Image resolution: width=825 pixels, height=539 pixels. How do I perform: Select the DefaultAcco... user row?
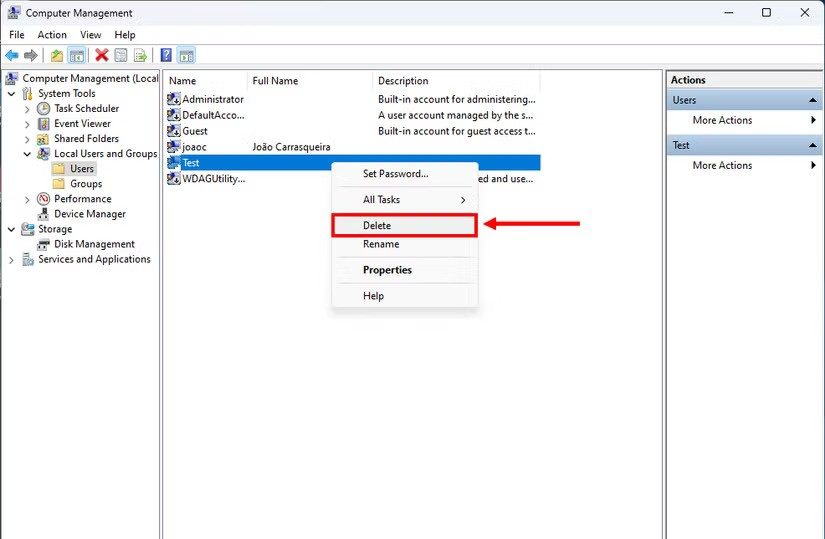[353, 115]
